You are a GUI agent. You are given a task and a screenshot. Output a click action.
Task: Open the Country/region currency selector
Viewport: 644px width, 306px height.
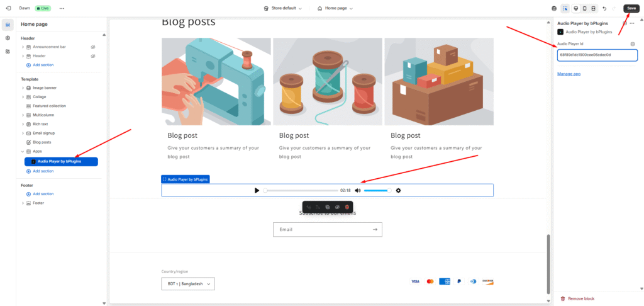(187, 284)
